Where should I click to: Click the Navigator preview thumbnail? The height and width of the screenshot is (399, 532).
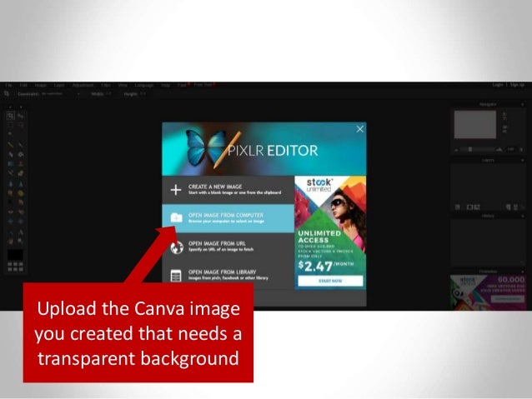point(475,124)
